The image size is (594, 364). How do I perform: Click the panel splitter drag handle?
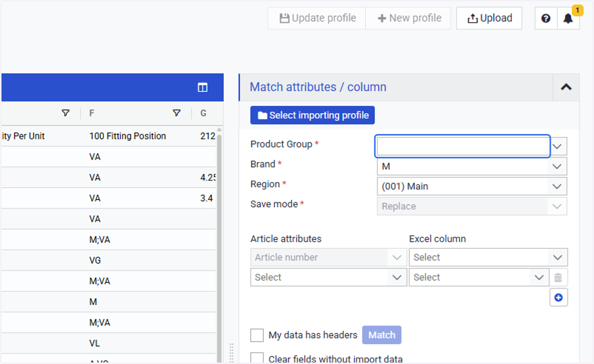(x=231, y=353)
